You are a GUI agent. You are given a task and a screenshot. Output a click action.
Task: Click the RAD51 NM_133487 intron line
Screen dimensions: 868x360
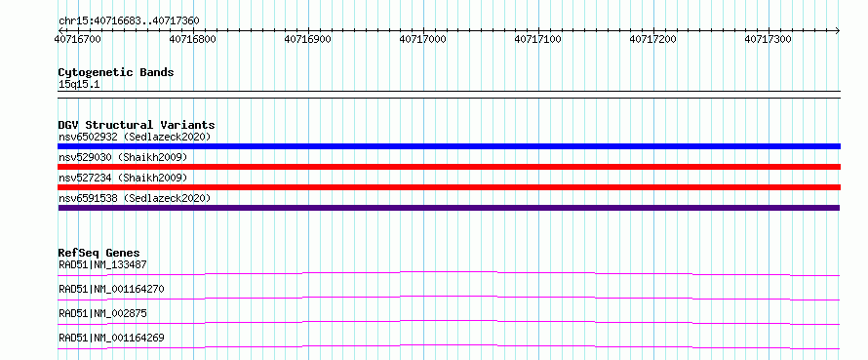tap(449, 273)
